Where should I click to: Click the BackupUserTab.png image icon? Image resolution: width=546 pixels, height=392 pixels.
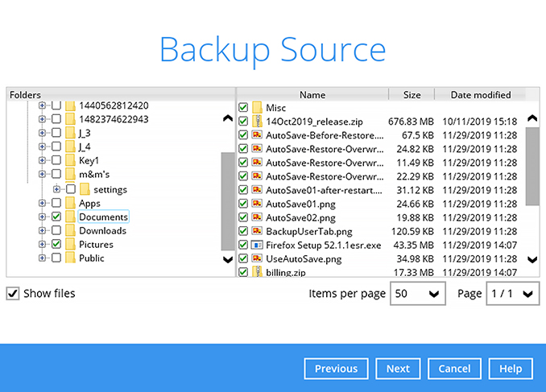(x=257, y=231)
